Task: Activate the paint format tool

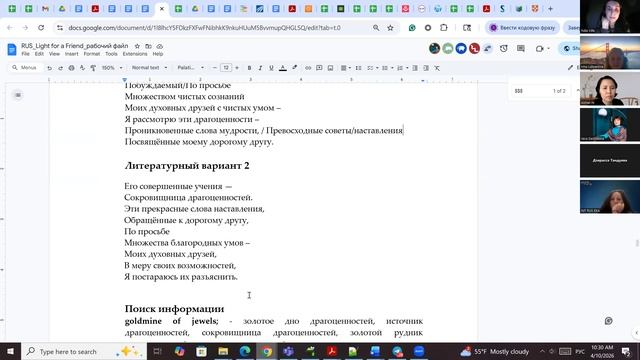Action: 93,68
